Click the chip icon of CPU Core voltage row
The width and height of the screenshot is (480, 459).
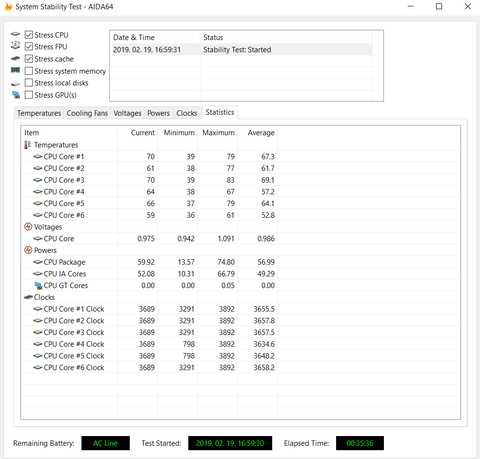[x=38, y=238]
